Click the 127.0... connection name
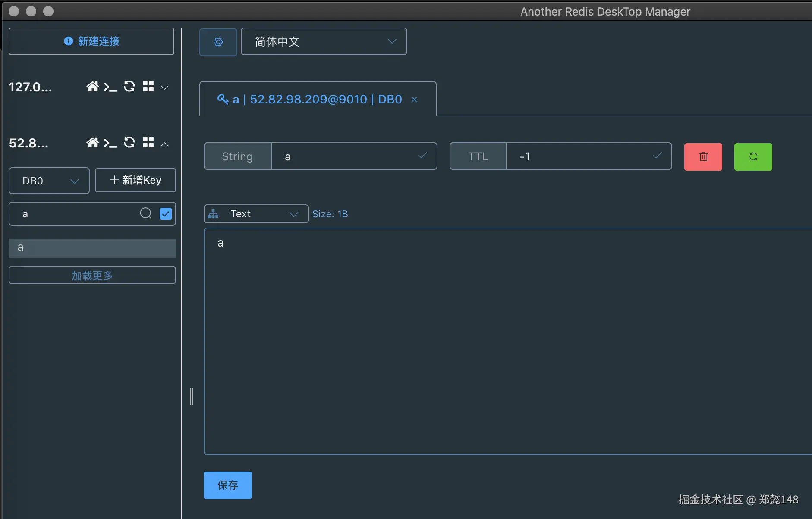 (x=31, y=87)
